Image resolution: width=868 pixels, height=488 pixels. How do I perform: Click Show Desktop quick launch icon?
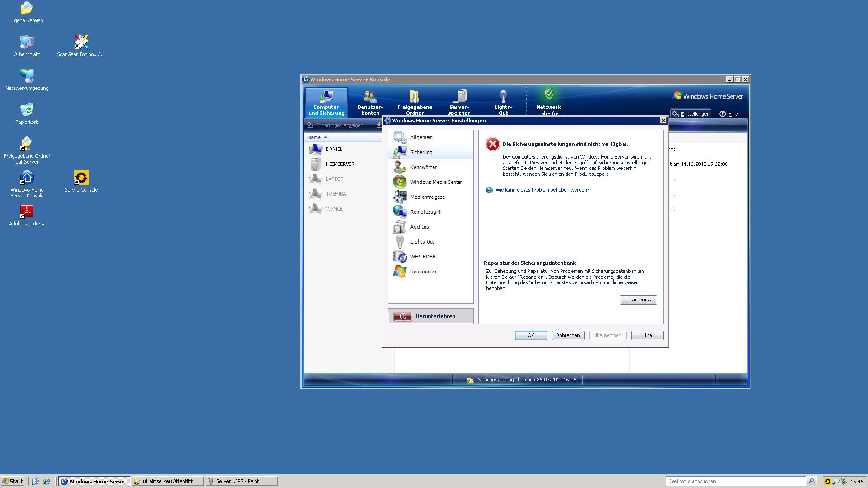pyautogui.click(x=35, y=481)
